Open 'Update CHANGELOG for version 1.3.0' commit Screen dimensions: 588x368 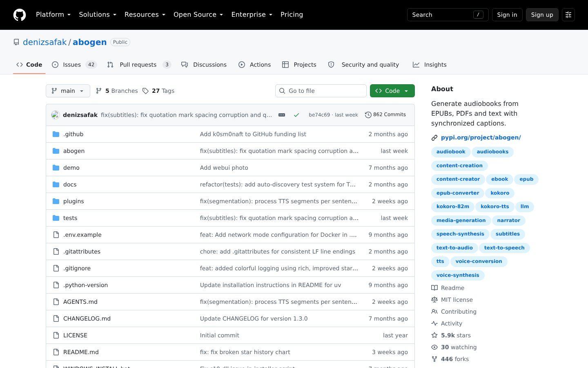tap(254, 319)
